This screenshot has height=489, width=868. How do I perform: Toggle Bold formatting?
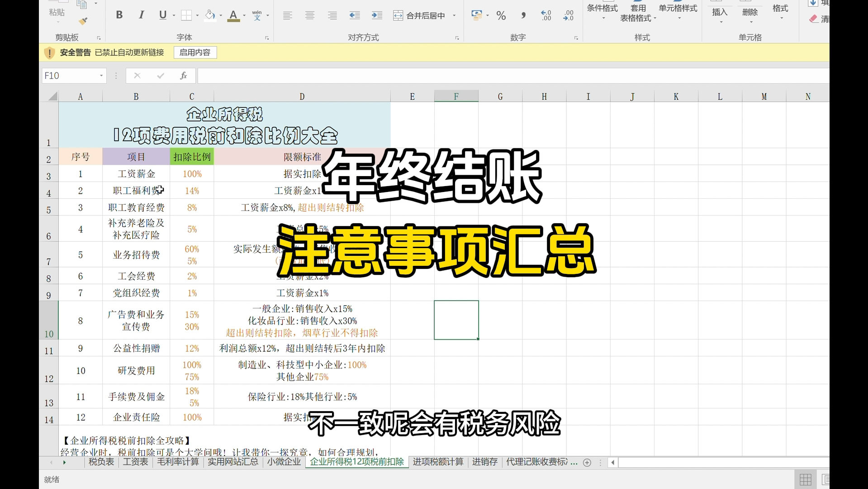[119, 15]
